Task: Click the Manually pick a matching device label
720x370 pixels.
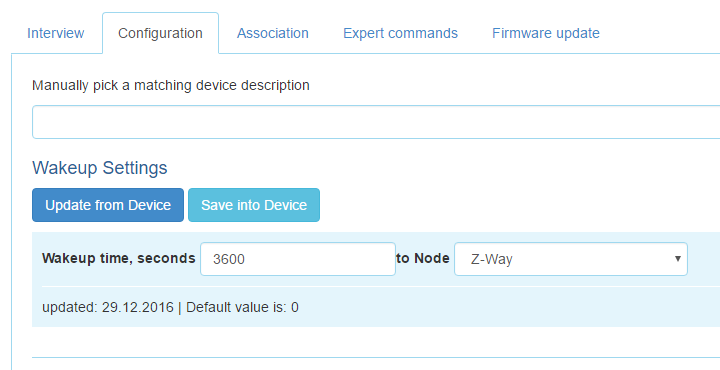Action: tap(171, 85)
